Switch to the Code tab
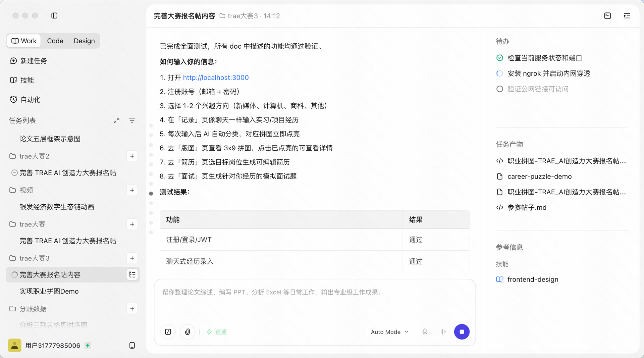644x358 pixels. 55,41
